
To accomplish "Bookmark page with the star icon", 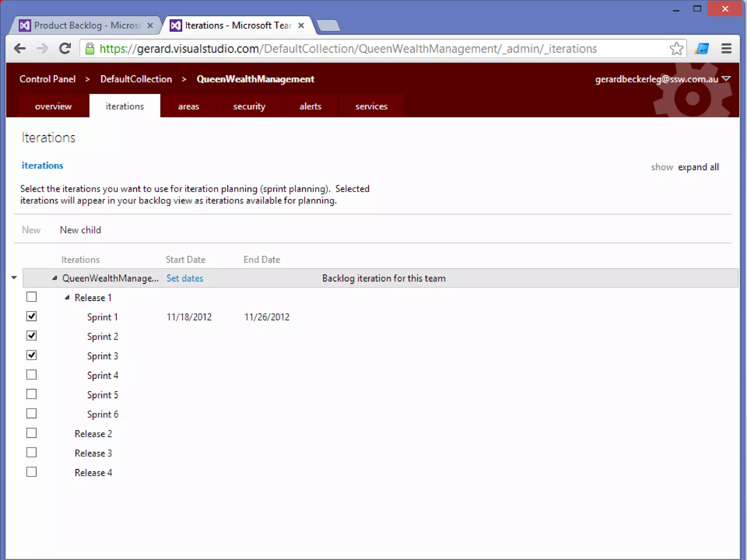I will pyautogui.click(x=676, y=48).
